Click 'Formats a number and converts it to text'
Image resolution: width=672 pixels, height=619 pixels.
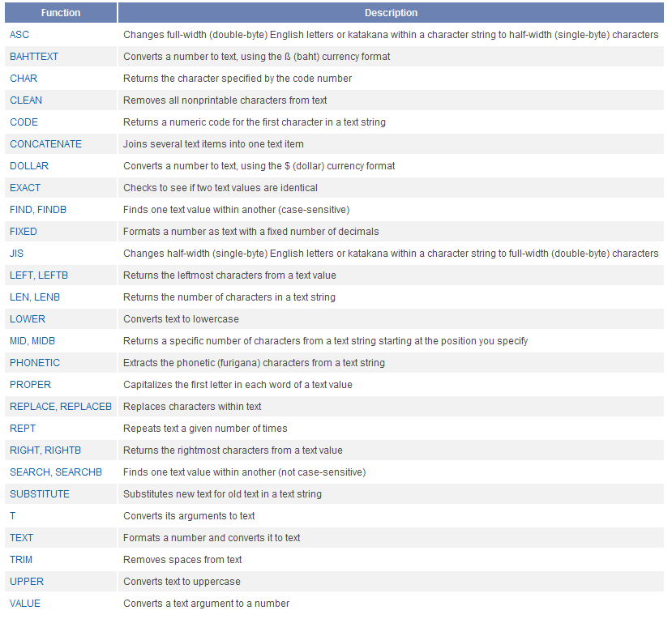point(212,537)
